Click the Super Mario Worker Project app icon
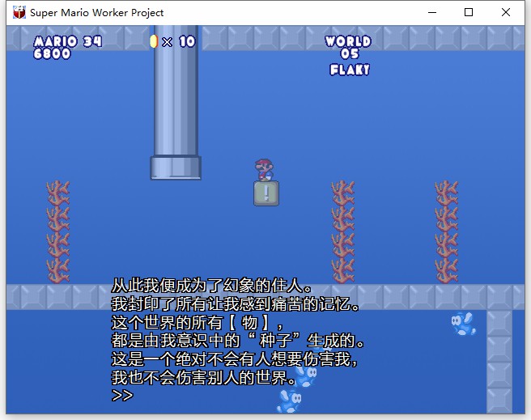Viewport: 531px width, 420px height. (19, 12)
